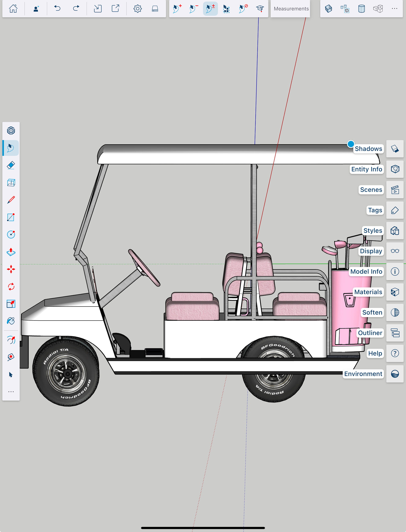Select the Pencil line tool
Image resolution: width=406 pixels, height=532 pixels.
coord(11,200)
